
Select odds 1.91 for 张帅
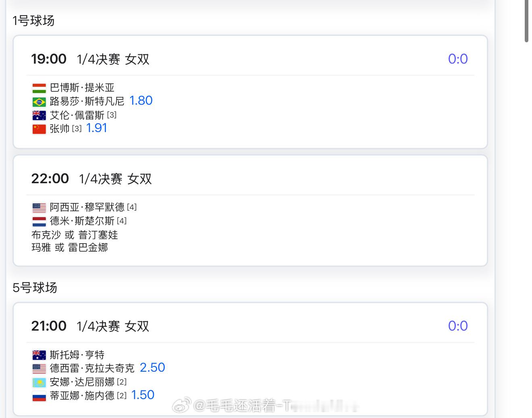(x=97, y=128)
